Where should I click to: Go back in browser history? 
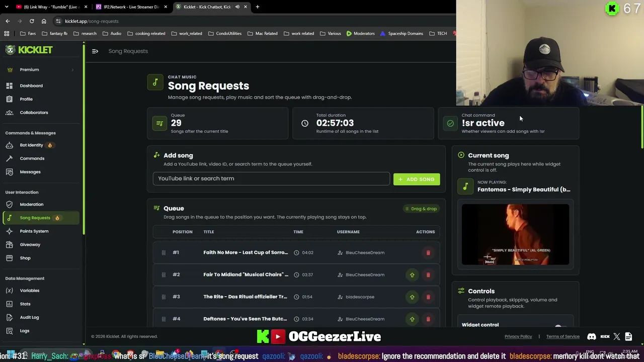click(8, 21)
